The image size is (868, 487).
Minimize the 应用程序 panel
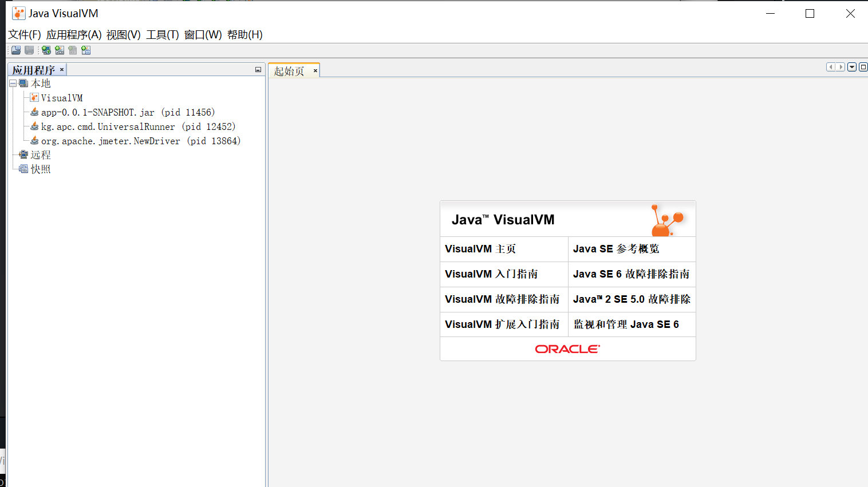[x=258, y=70]
